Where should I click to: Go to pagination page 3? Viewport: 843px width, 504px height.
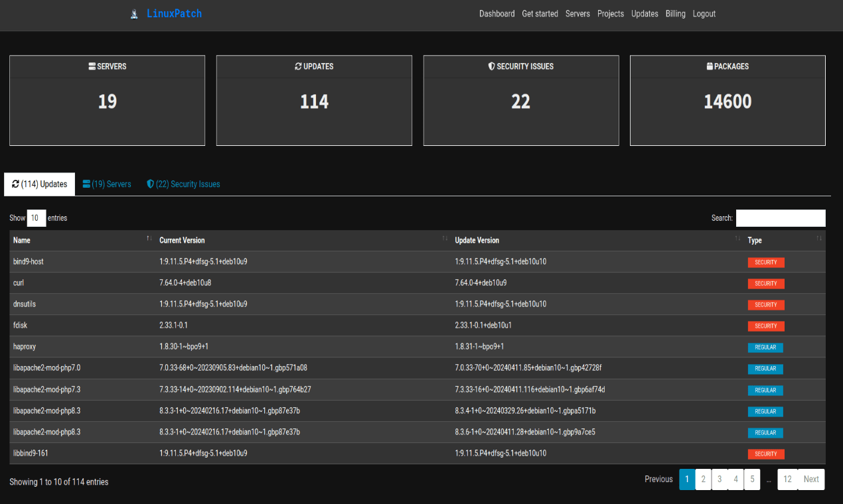pos(720,479)
